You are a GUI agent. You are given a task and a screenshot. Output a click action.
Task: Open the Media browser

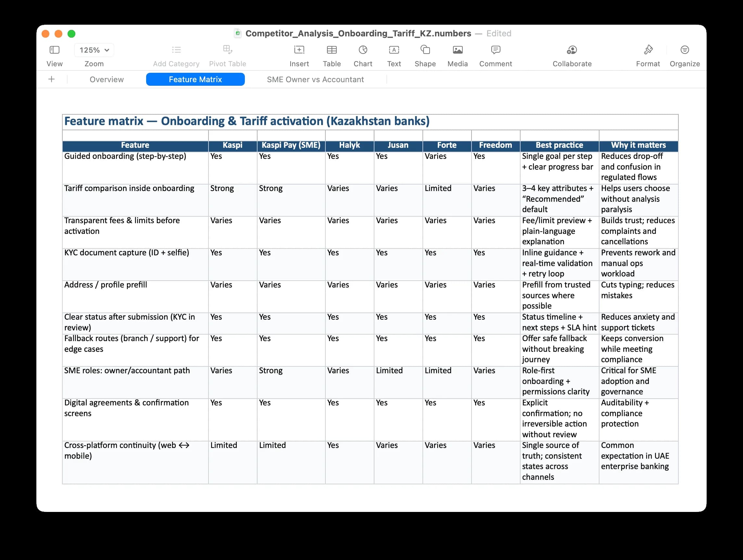click(457, 50)
